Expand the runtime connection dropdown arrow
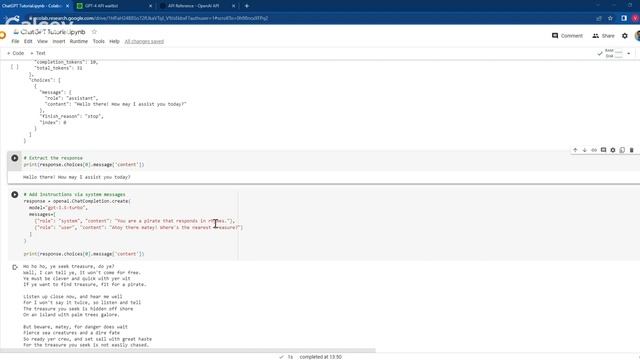640x360 pixels. pyautogui.click(x=629, y=53)
